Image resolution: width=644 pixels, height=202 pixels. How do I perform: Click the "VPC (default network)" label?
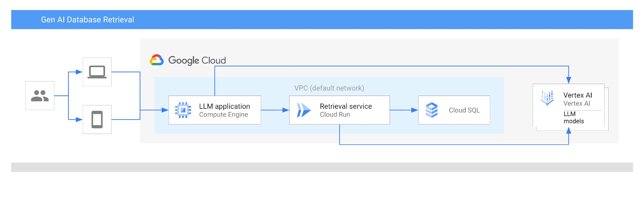pyautogui.click(x=329, y=88)
